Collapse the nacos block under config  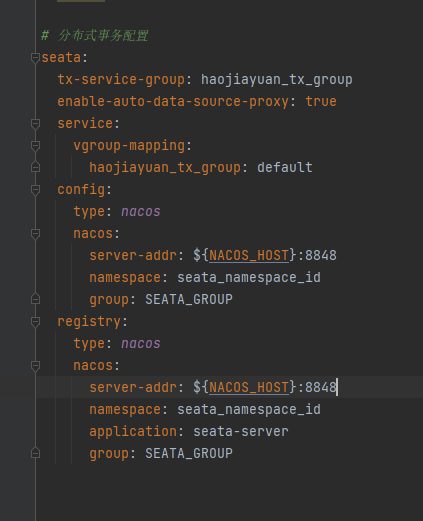[x=35, y=234]
